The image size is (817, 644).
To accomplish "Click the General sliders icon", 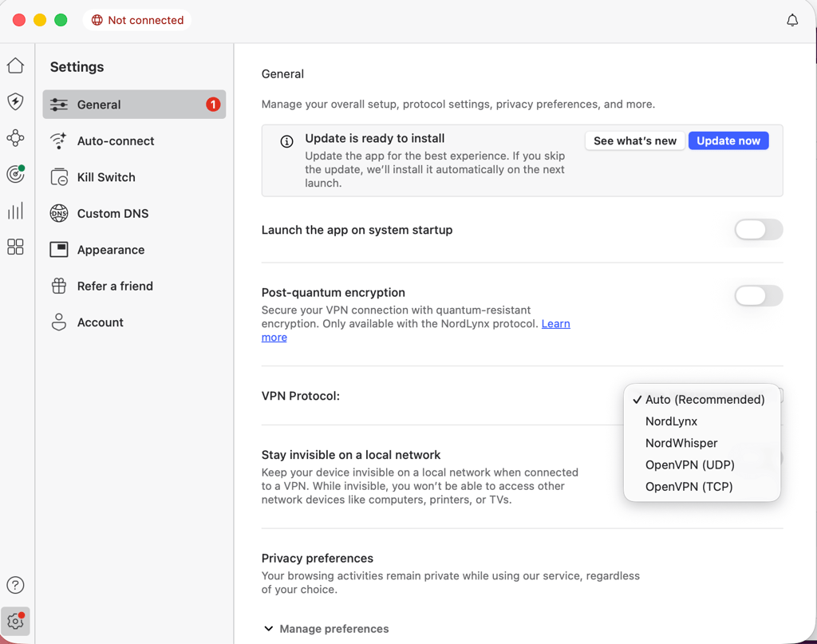I will (x=59, y=105).
